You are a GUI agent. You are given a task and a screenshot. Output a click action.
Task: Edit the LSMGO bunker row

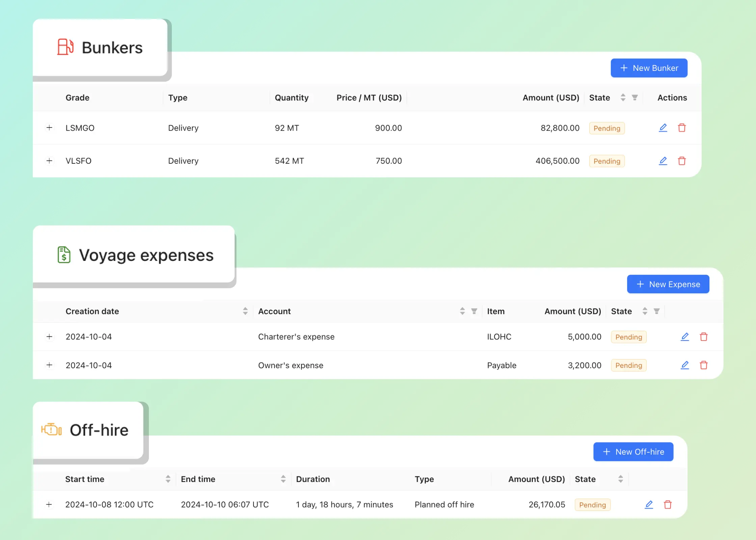pos(663,128)
